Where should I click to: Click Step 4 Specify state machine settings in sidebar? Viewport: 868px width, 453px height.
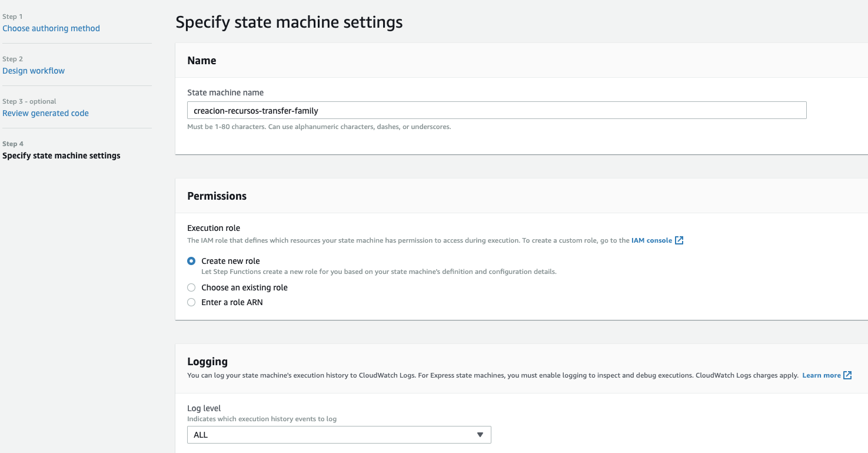tap(61, 156)
